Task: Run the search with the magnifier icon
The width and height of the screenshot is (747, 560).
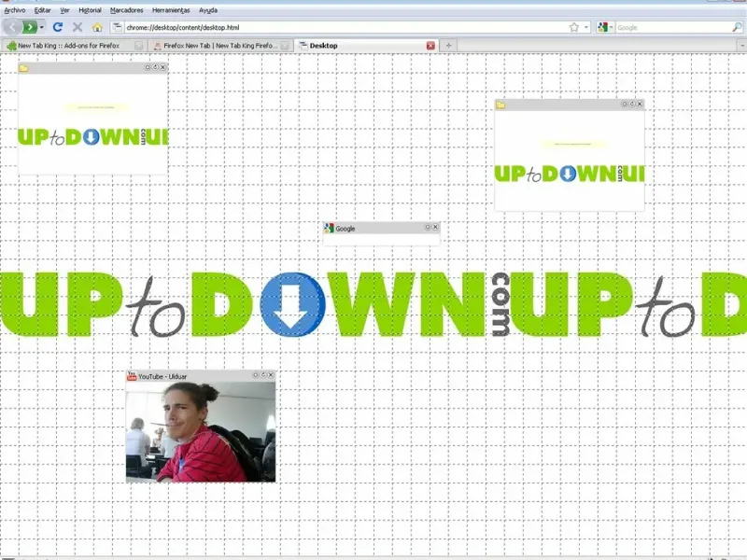Action: [737, 27]
